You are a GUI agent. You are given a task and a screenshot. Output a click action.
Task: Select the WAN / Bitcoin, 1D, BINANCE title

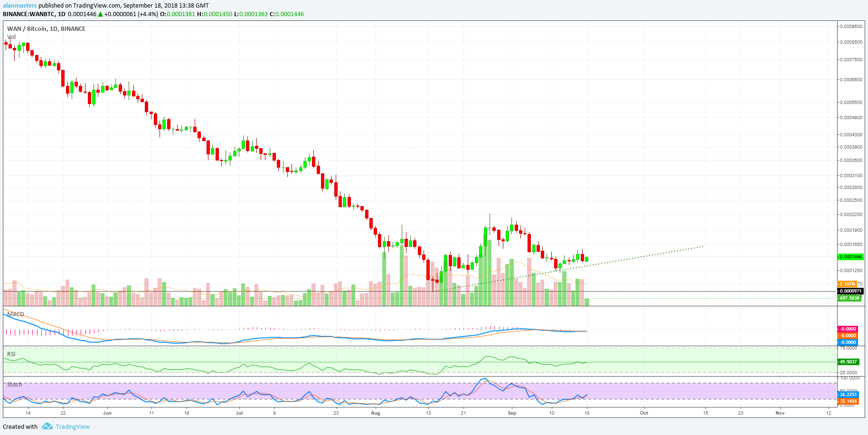[x=46, y=28]
